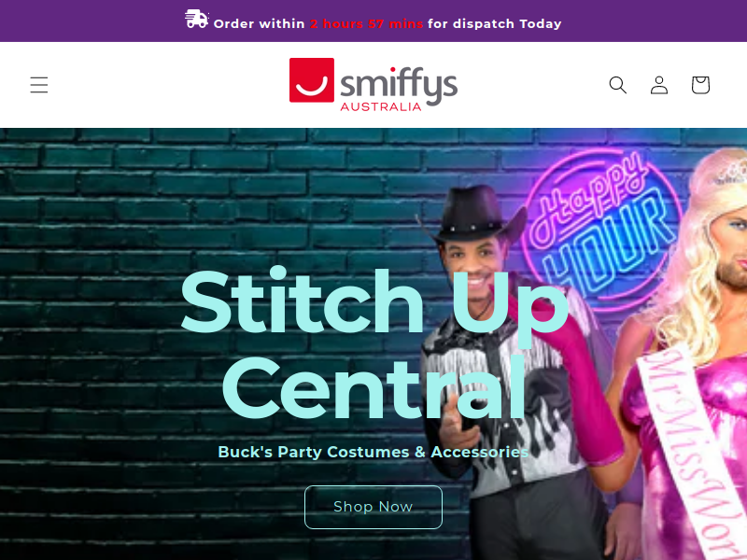Open the account login icon

pyautogui.click(x=659, y=85)
